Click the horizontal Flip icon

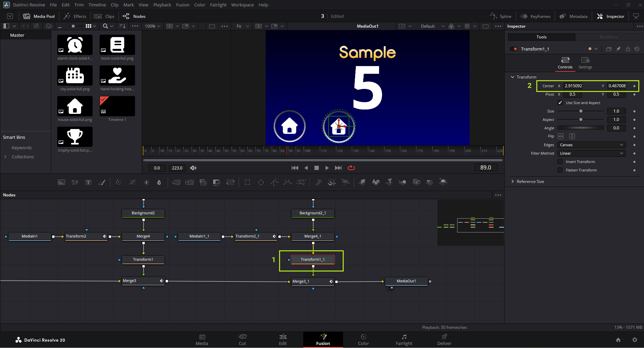561,136
